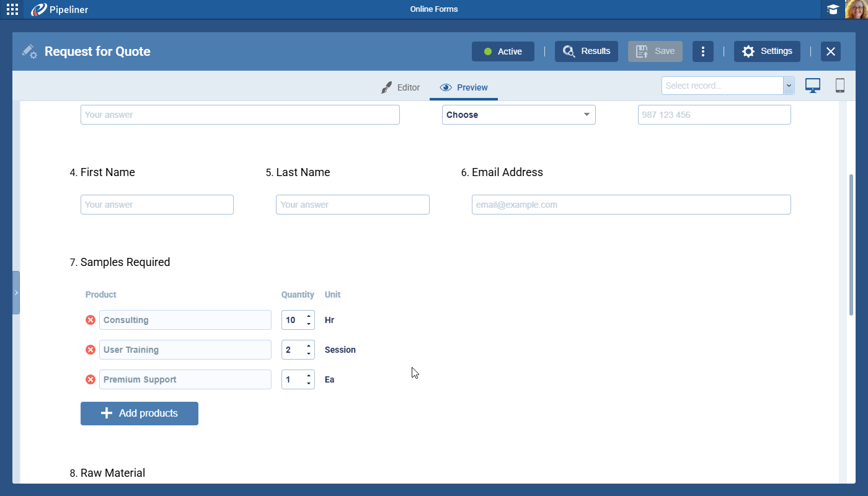
Task: Remove the Consulting product row
Action: pyautogui.click(x=91, y=320)
